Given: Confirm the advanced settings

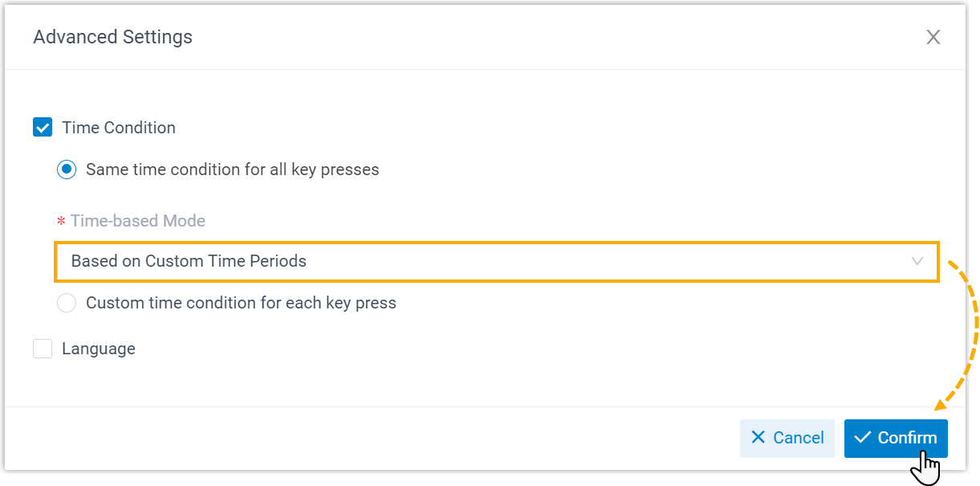Looking at the screenshot, I should [x=896, y=438].
